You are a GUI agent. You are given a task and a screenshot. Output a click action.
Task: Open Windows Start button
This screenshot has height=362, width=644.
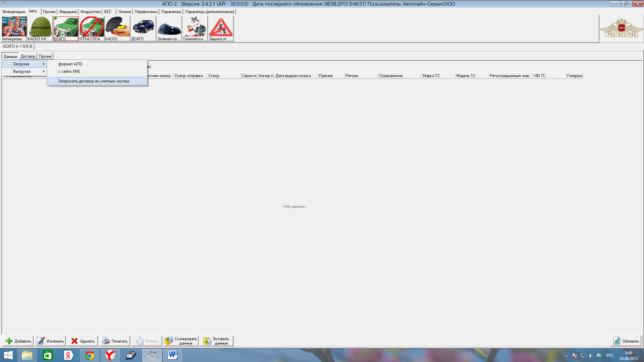(x=8, y=355)
